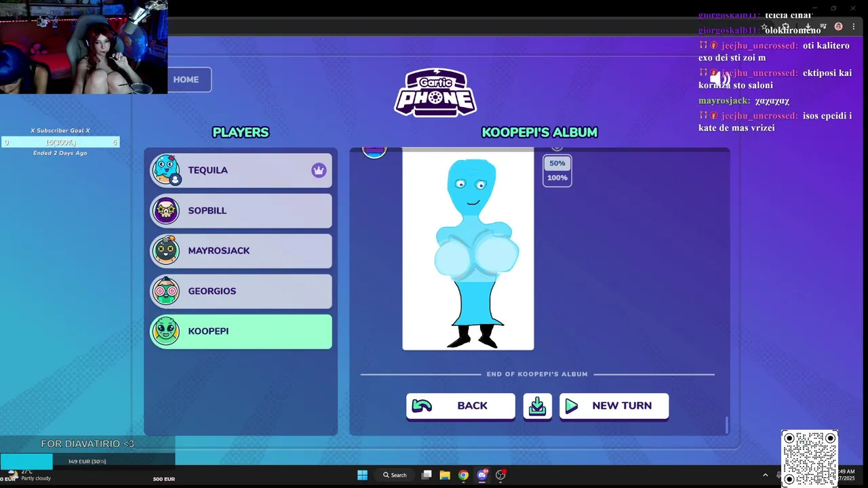Open SOPBILL's album

241,211
